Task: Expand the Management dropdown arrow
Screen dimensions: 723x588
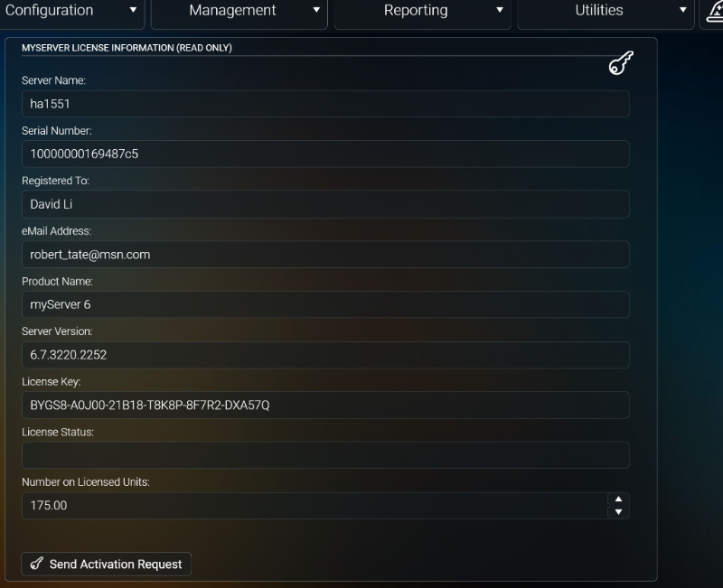Action: (316, 10)
